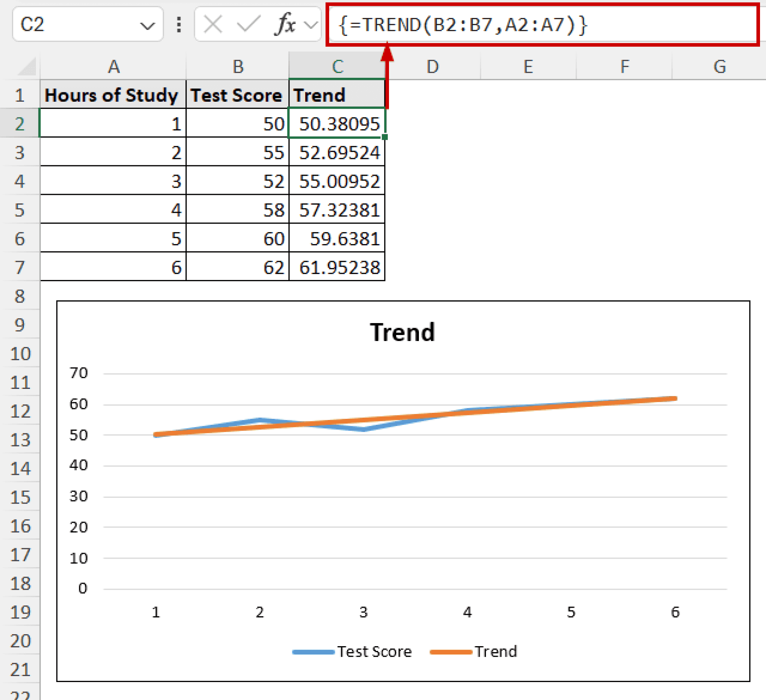Click the vertical axis label 0
Image resolution: width=766 pixels, height=700 pixels.
pos(83,588)
